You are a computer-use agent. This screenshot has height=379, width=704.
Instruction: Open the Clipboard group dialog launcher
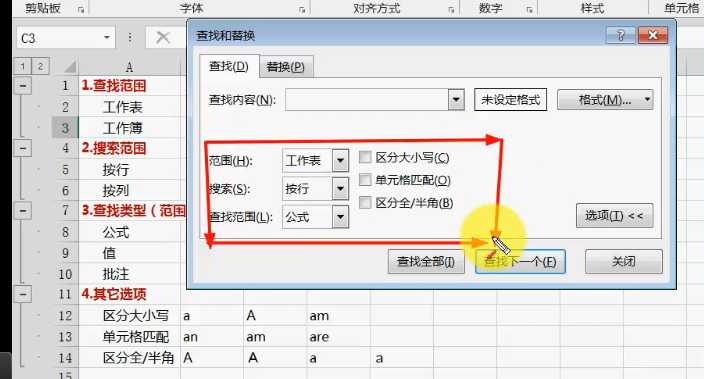(x=81, y=9)
